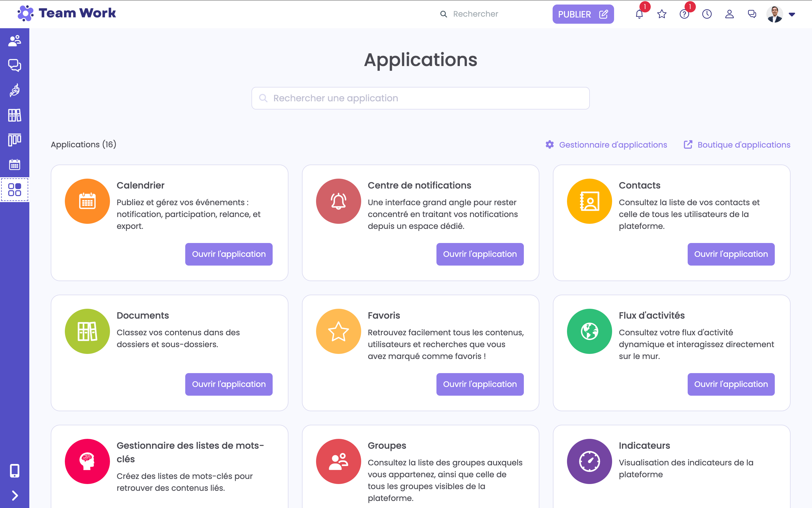Click the Team Work logo
This screenshot has height=508, width=812.
67,14
